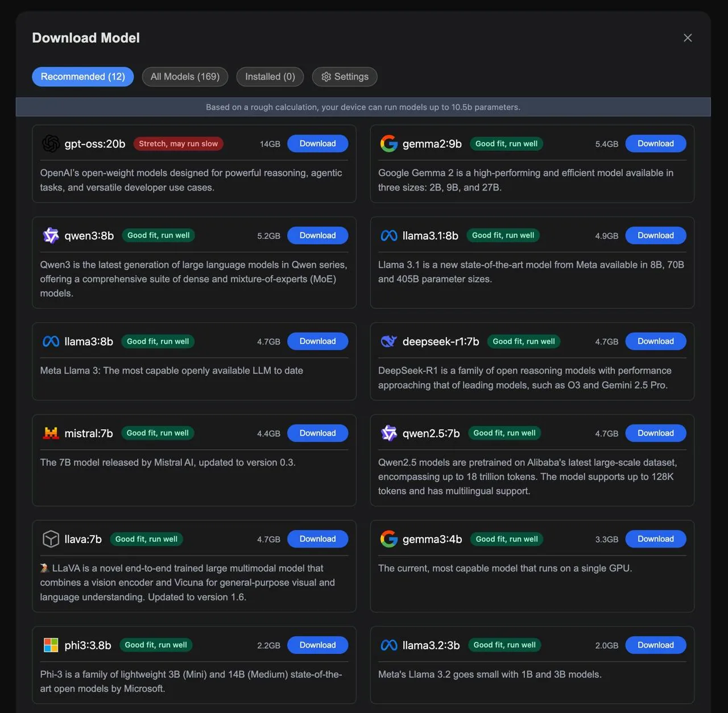Download the qwen2.5:7b model
This screenshot has width=728, height=713.
pyautogui.click(x=656, y=433)
